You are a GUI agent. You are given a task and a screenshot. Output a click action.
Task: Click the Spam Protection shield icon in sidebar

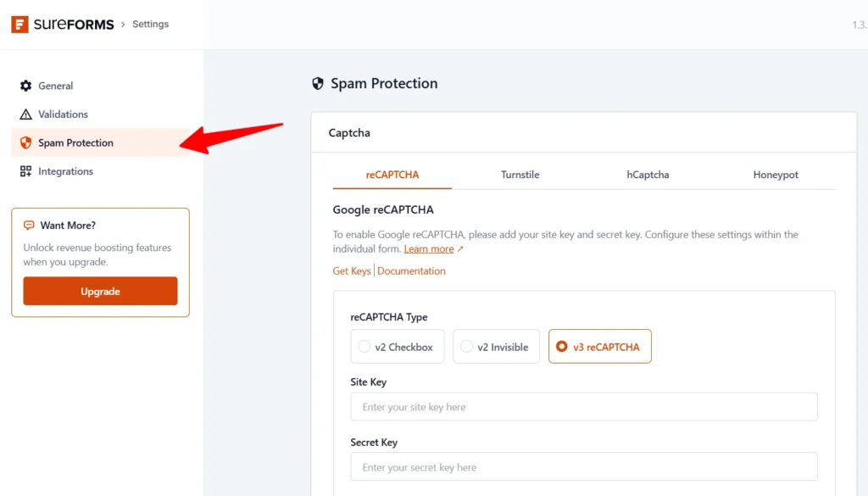click(x=25, y=142)
